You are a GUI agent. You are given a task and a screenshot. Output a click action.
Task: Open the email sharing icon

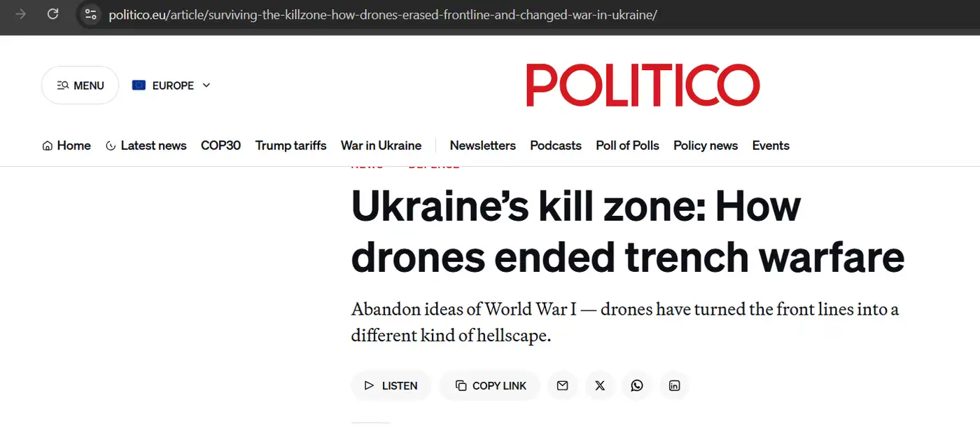562,385
